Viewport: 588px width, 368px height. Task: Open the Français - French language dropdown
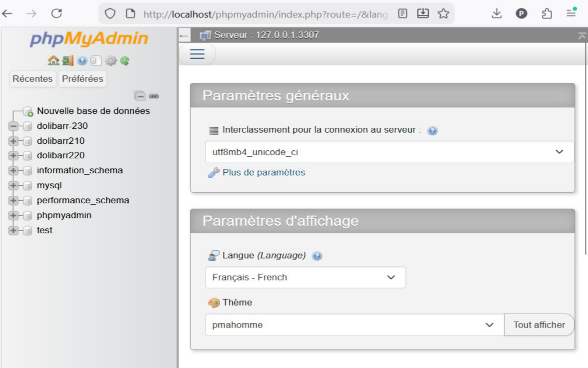click(x=305, y=278)
